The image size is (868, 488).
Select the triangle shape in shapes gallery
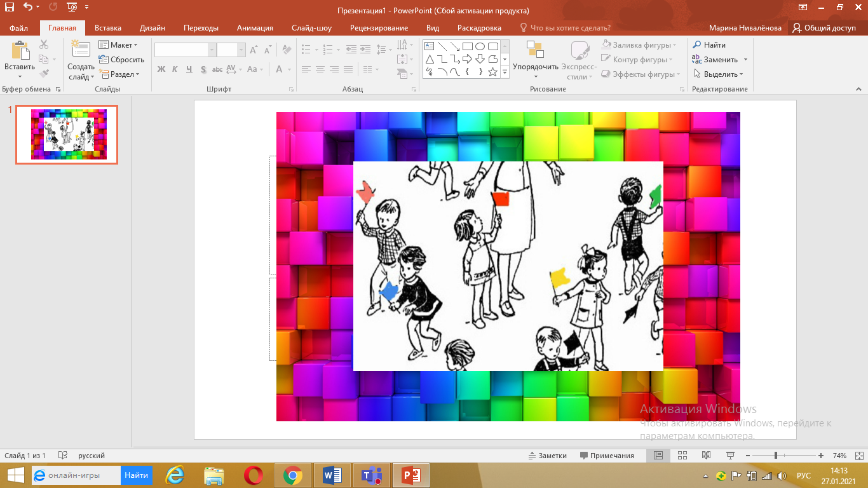(429, 59)
